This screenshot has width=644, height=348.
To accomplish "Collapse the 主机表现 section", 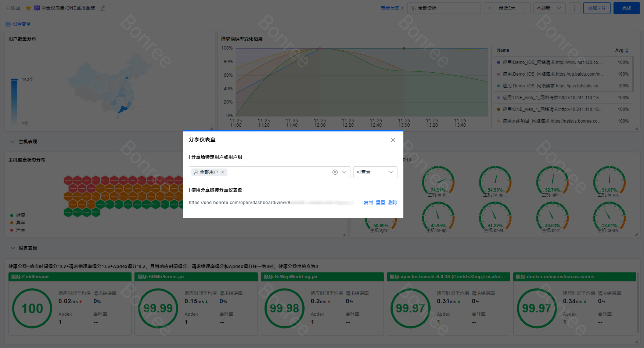I will tap(13, 142).
